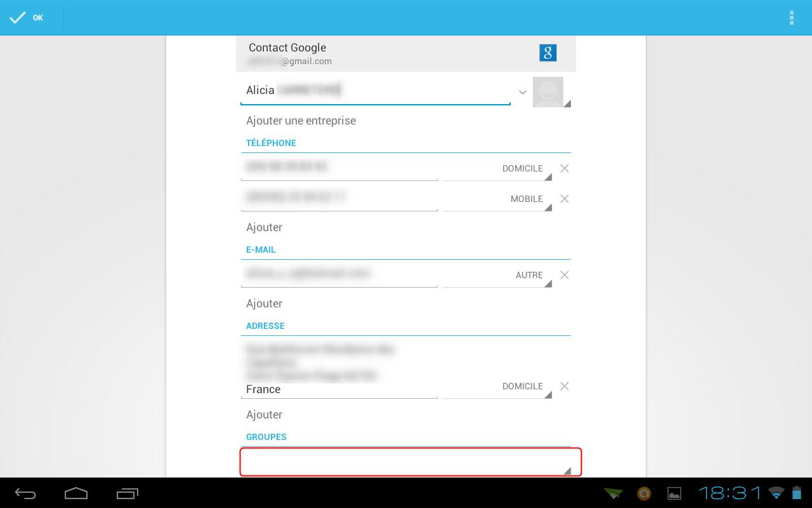Delete the MOBILE phone number
This screenshot has height=508, width=812.
point(565,199)
